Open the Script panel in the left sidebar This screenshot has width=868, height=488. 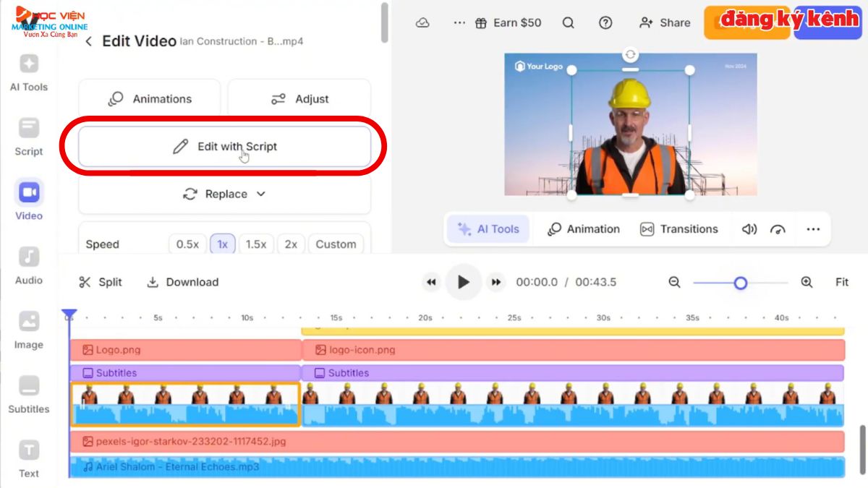[28, 134]
